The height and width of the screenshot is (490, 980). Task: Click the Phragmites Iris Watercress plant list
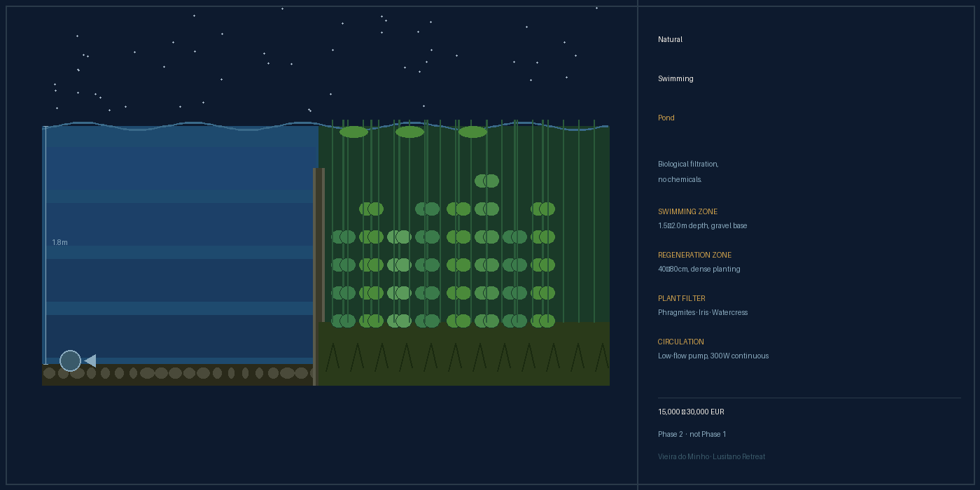(x=703, y=312)
